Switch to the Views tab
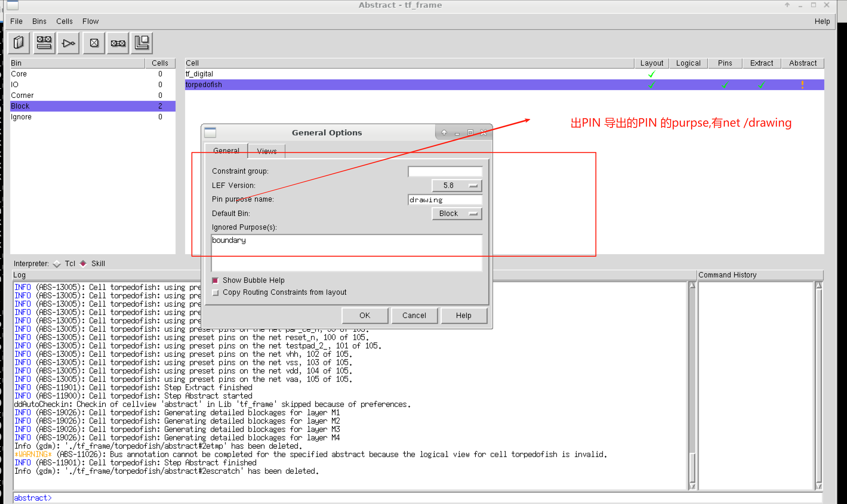The image size is (847, 504). point(267,151)
